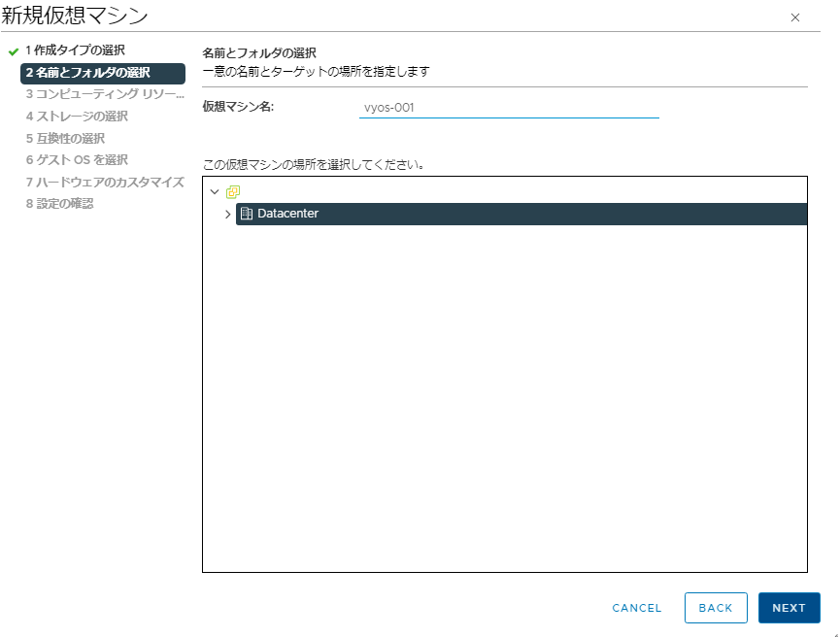This screenshot has height=637, width=840.
Task: Close the 新規仮想マシン dialog with the X
Action: point(795,17)
